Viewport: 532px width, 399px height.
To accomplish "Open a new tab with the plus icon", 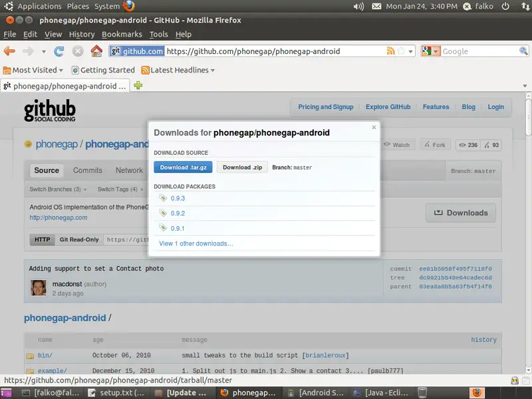I will 138,85.
